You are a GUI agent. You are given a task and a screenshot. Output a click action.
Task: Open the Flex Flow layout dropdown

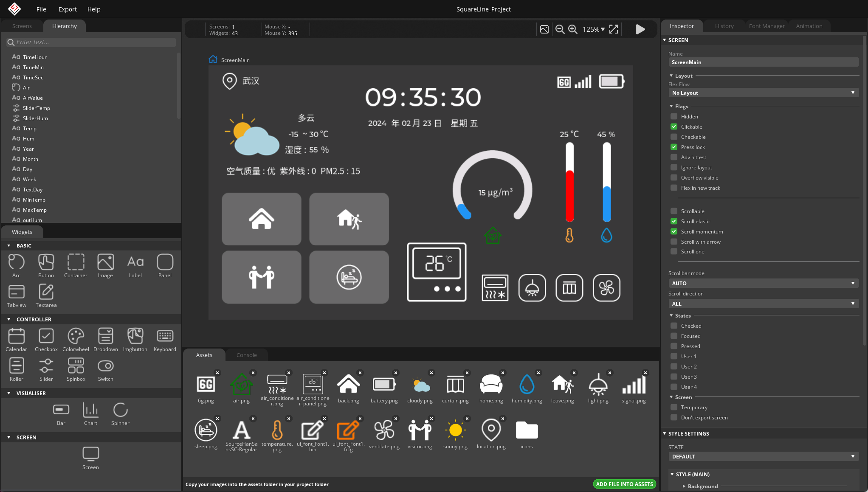[763, 93]
